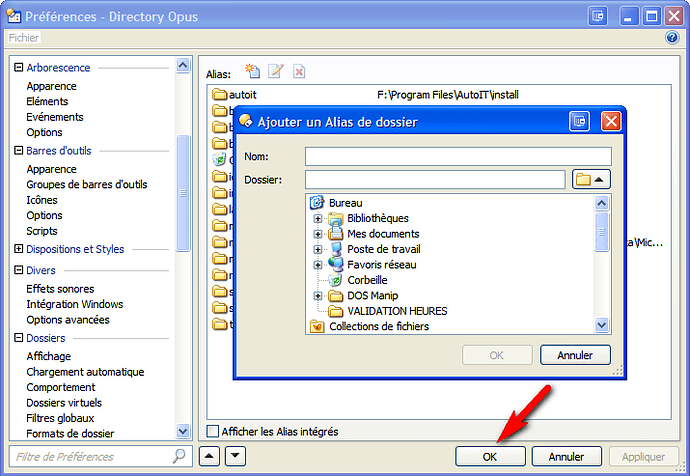Click the move down arrow button
690x476 pixels.
[x=235, y=456]
